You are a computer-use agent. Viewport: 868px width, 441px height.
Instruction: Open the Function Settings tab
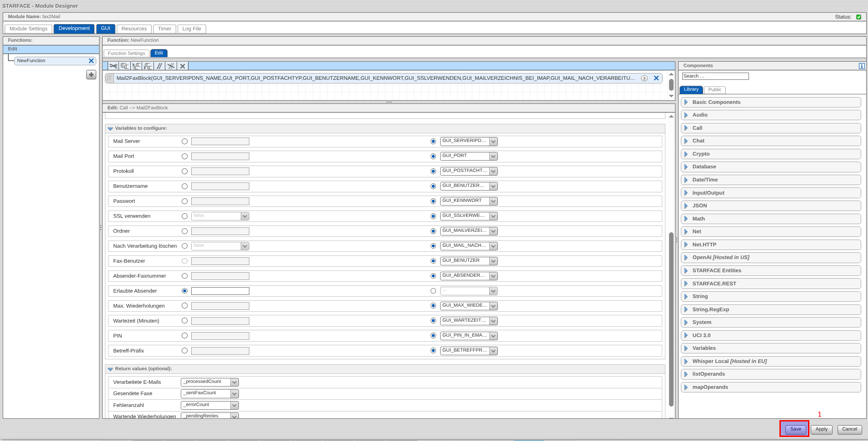pyautogui.click(x=126, y=54)
